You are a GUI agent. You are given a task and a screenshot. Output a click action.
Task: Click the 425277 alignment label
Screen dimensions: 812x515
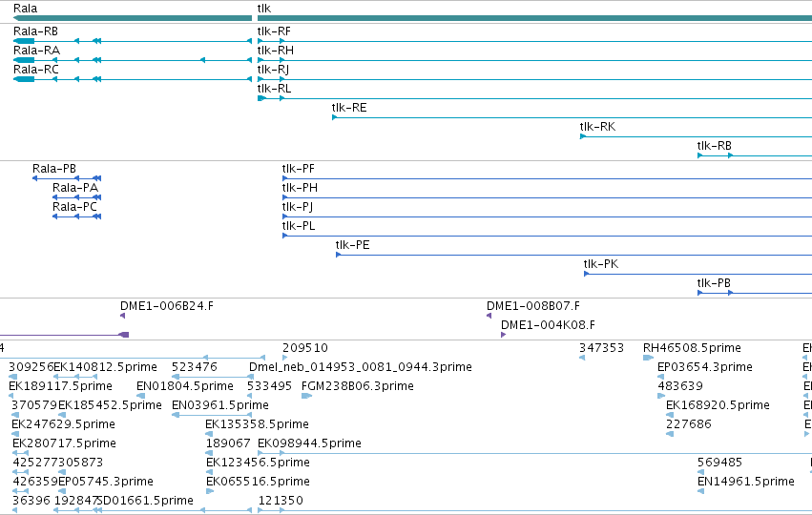pos(35,463)
